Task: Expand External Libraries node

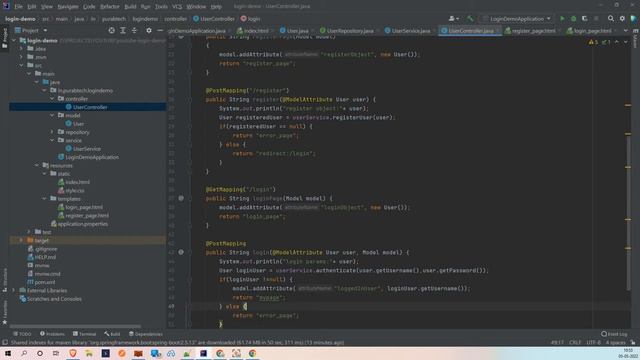Action: (13, 290)
